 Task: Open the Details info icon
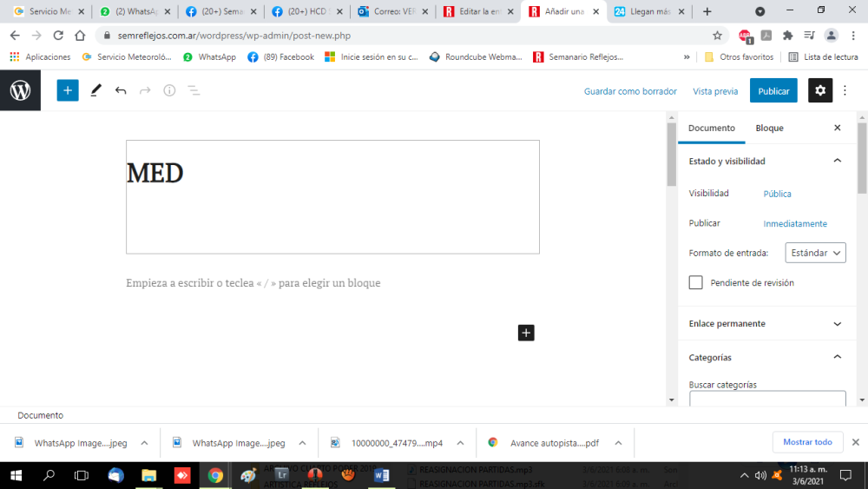[169, 90]
